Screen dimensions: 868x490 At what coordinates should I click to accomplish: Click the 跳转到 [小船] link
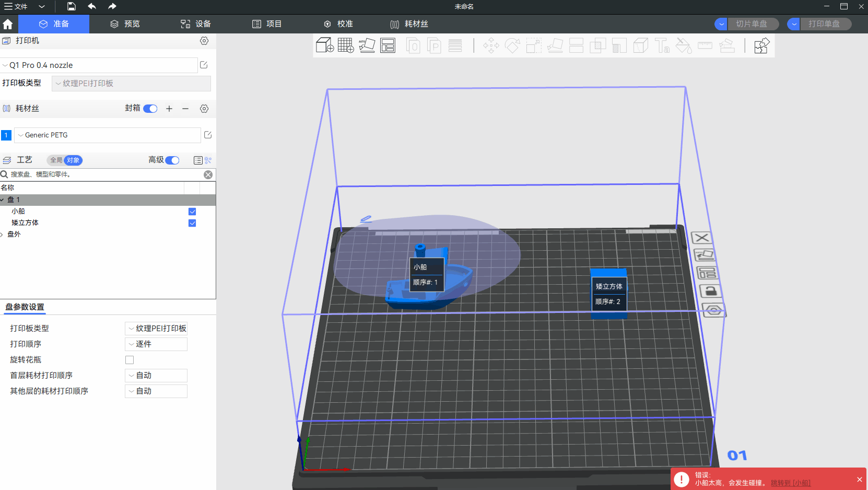[x=790, y=483]
